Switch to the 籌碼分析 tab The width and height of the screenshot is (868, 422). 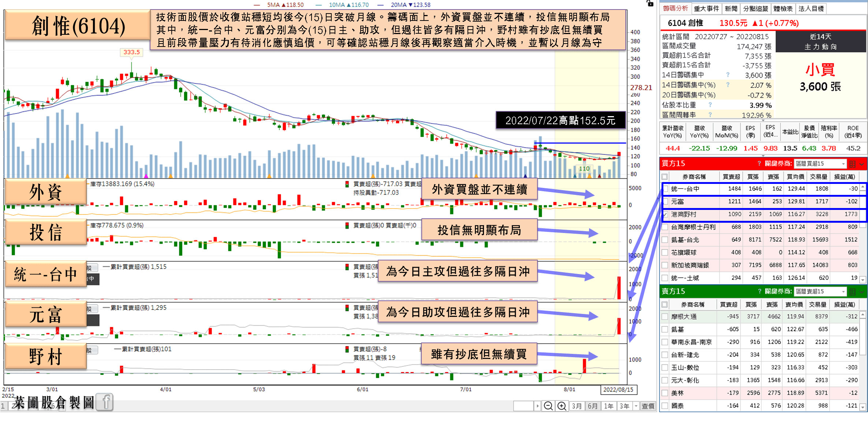(x=676, y=8)
